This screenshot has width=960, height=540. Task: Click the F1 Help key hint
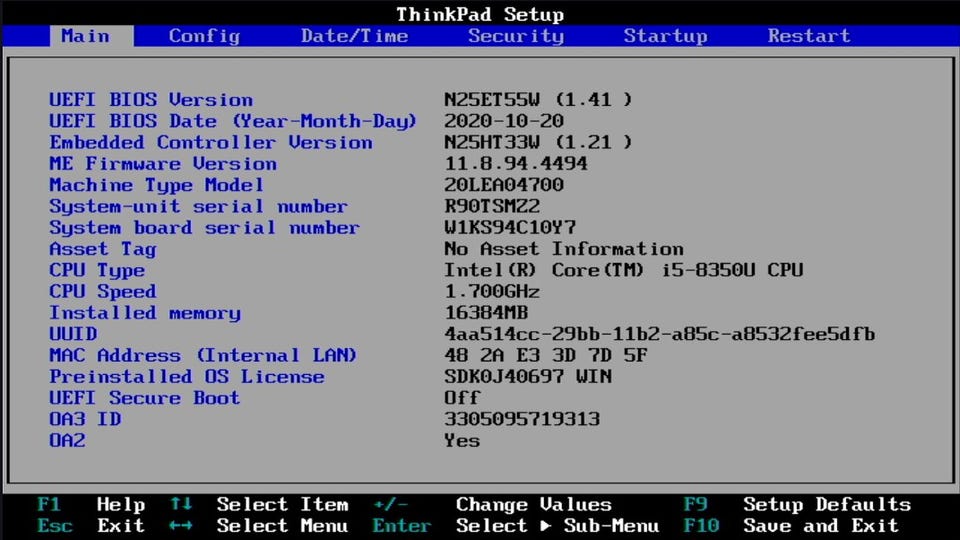click(x=91, y=504)
